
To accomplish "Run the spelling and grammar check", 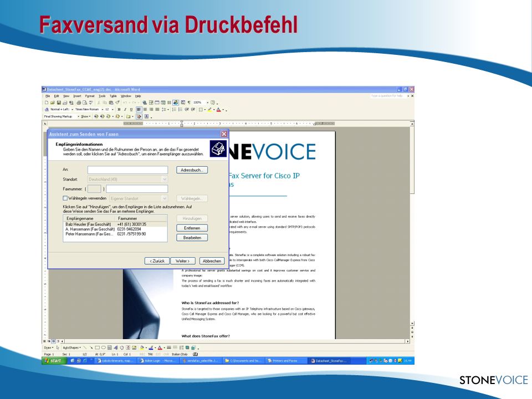I will 90,103.
